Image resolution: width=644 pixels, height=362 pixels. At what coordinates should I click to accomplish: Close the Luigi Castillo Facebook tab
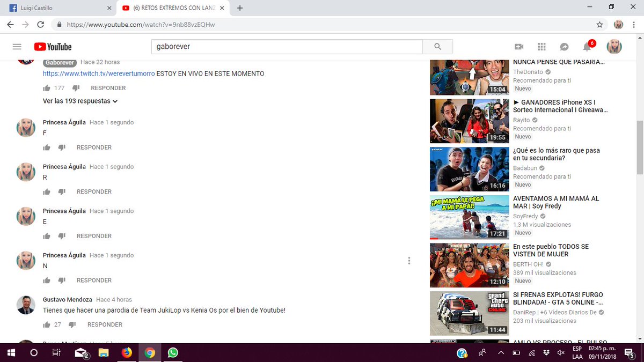(x=109, y=8)
